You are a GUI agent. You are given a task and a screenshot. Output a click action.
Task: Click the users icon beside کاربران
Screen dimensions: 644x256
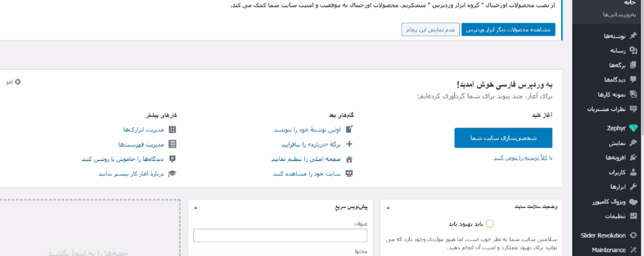[634, 173]
